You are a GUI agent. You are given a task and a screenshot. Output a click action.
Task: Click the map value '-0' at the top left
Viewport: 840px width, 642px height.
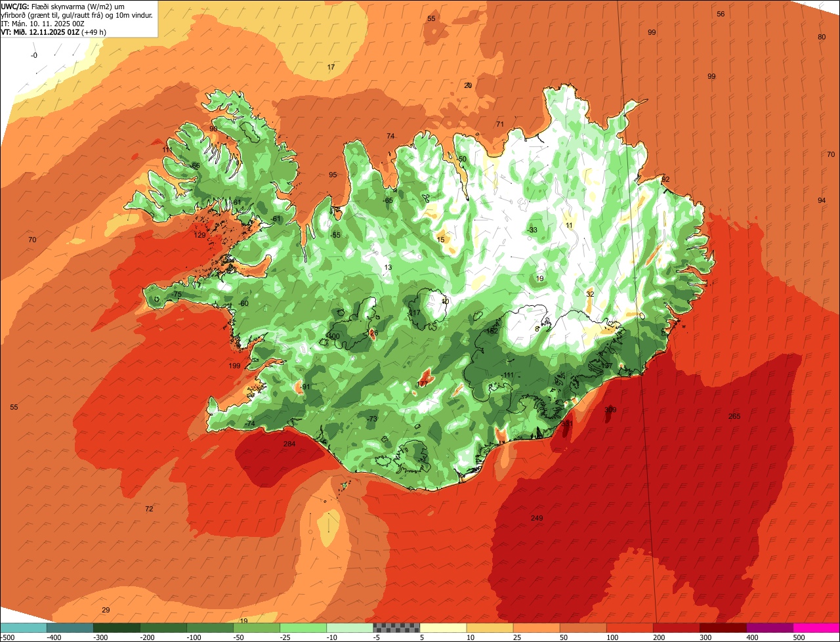point(34,55)
